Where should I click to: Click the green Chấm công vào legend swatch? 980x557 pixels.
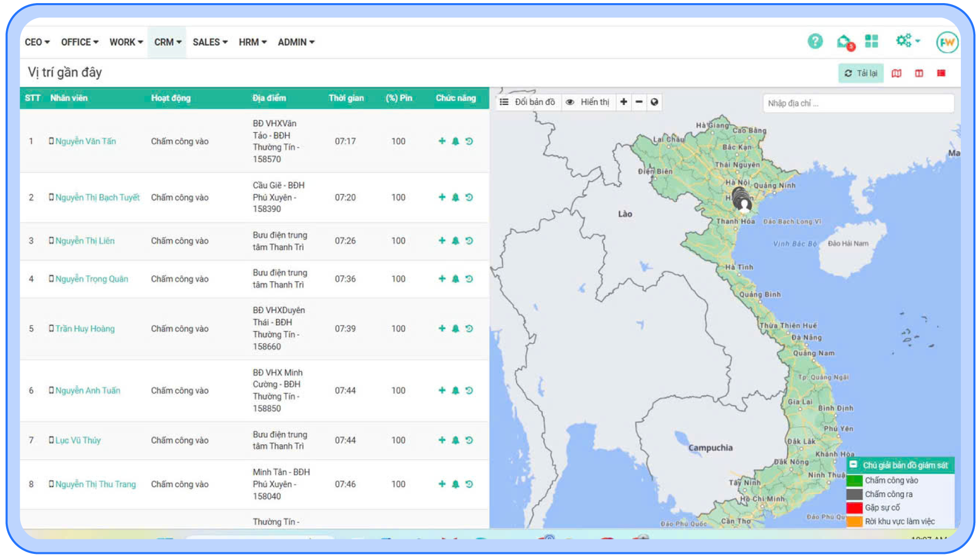[854, 480]
